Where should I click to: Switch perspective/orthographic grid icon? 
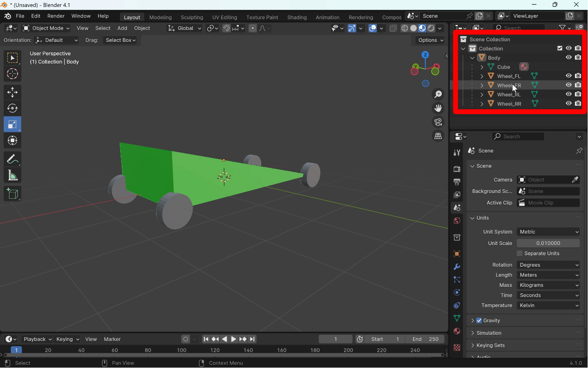pyautogui.click(x=438, y=136)
